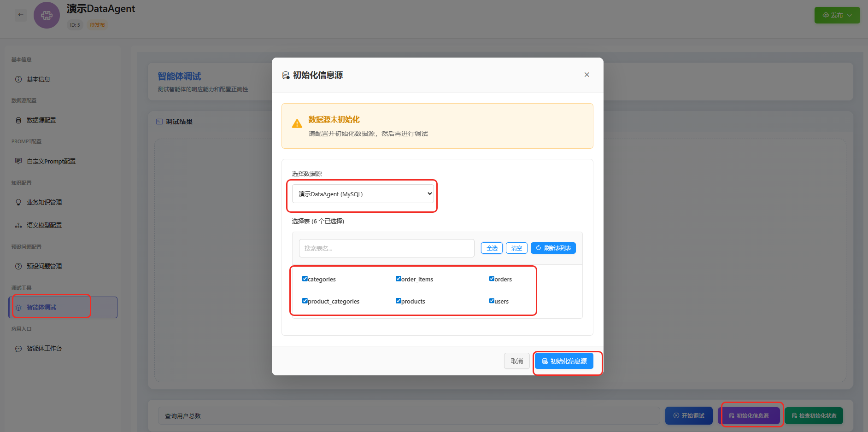The width and height of the screenshot is (868, 432).
Task: Open 自定义Prompt配置 in the sidebar
Action: 51,161
